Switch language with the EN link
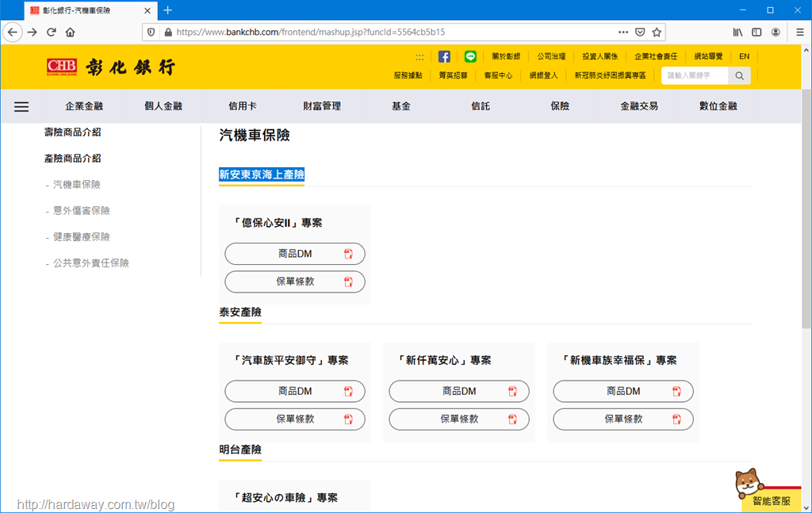The height and width of the screenshot is (513, 812). click(744, 56)
